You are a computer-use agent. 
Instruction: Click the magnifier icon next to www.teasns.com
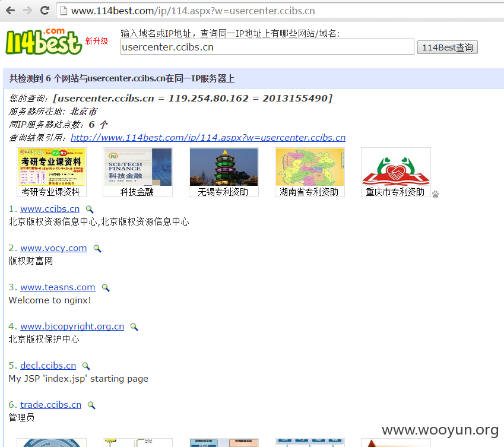coord(106,288)
